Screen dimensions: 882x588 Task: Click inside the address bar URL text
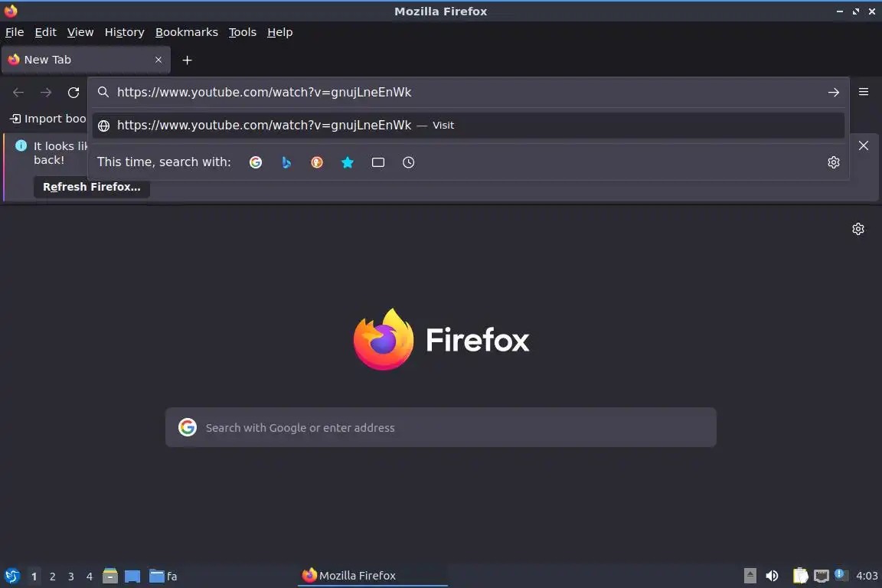[264, 93]
